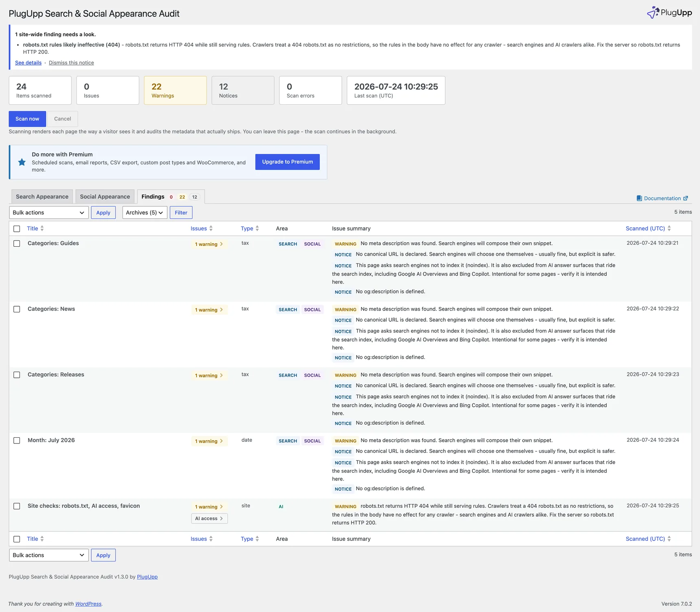Open the WordPress footer link

tap(88, 604)
